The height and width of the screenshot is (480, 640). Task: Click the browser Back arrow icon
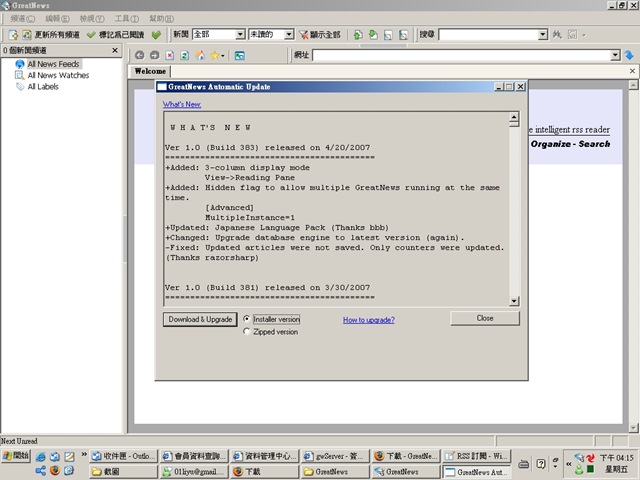click(x=140, y=55)
